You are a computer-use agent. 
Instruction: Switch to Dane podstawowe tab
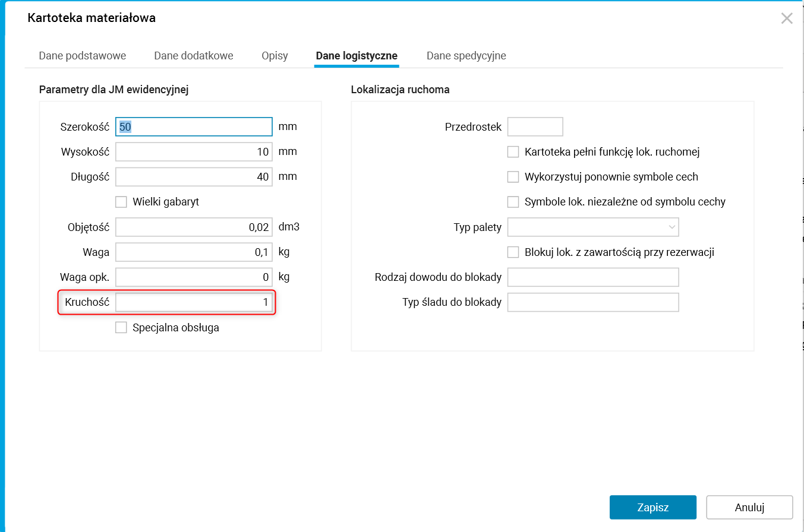coord(83,56)
